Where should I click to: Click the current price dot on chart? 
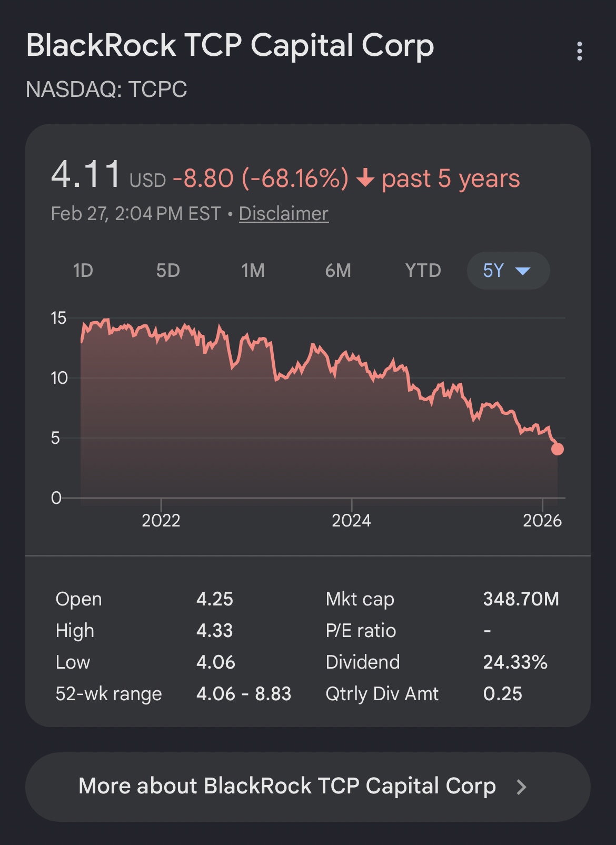coord(557,449)
